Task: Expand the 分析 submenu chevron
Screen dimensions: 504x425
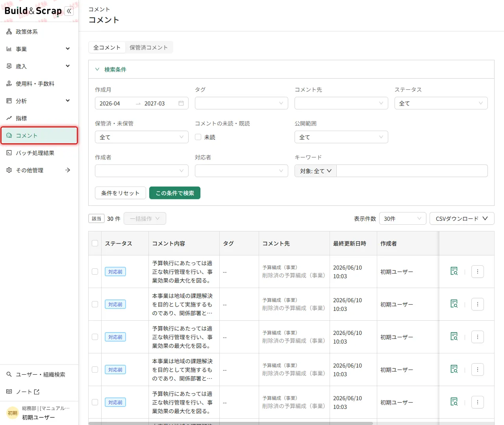Action: (68, 101)
